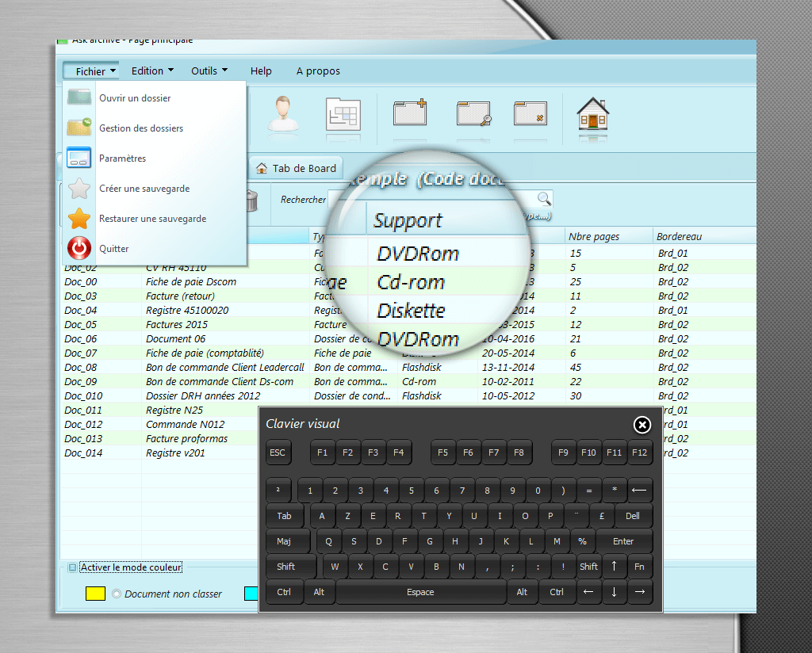Expand the Edition dropdown menu
Viewport: 812px width, 653px height.
coord(152,71)
